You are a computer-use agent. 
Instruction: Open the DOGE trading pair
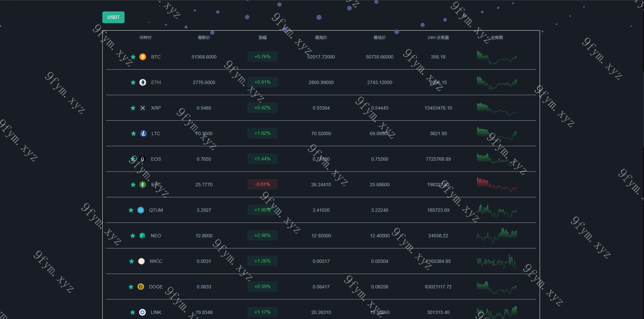click(156, 287)
